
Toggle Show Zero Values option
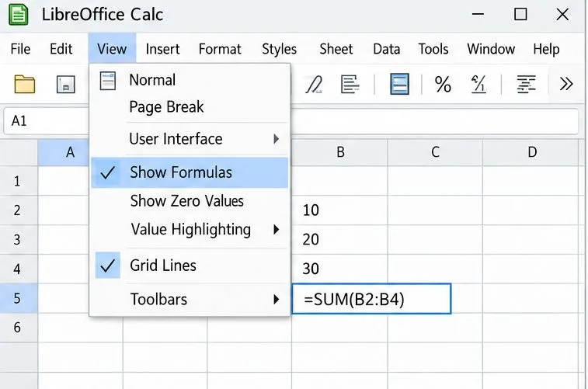190,201
